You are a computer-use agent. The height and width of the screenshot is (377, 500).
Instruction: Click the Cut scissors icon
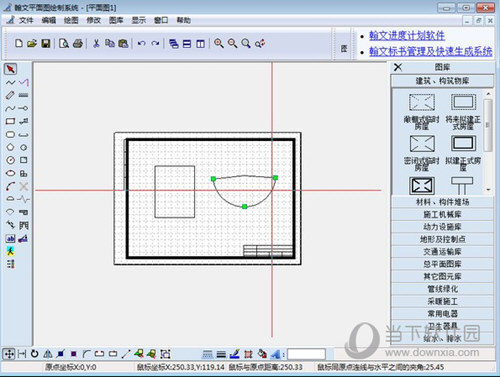click(96, 43)
